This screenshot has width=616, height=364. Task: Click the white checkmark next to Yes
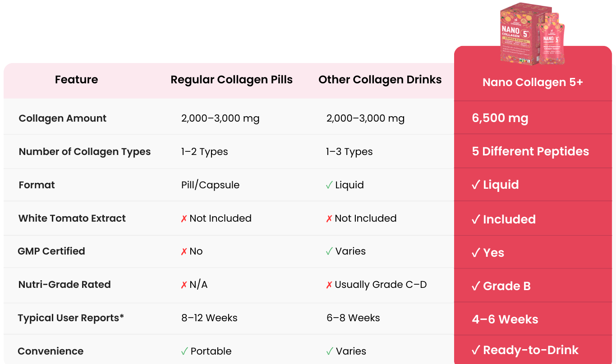coord(476,253)
